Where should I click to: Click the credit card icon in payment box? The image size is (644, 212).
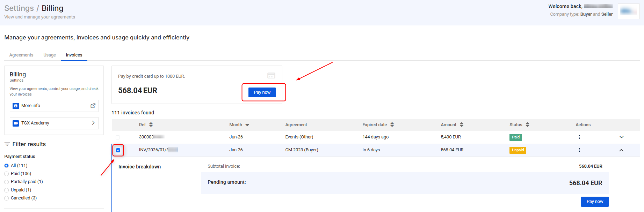coord(271,76)
